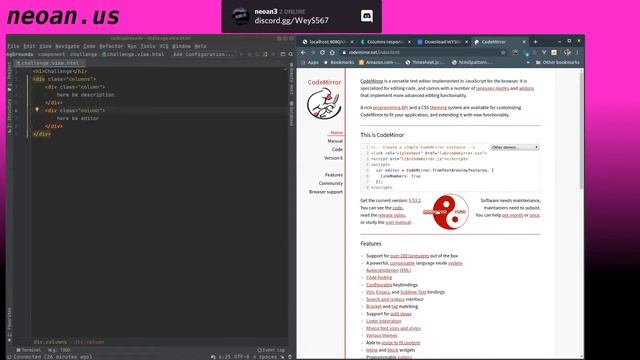Open the Features sidebar link
Viewport: 640px width, 360px height.
point(334,175)
